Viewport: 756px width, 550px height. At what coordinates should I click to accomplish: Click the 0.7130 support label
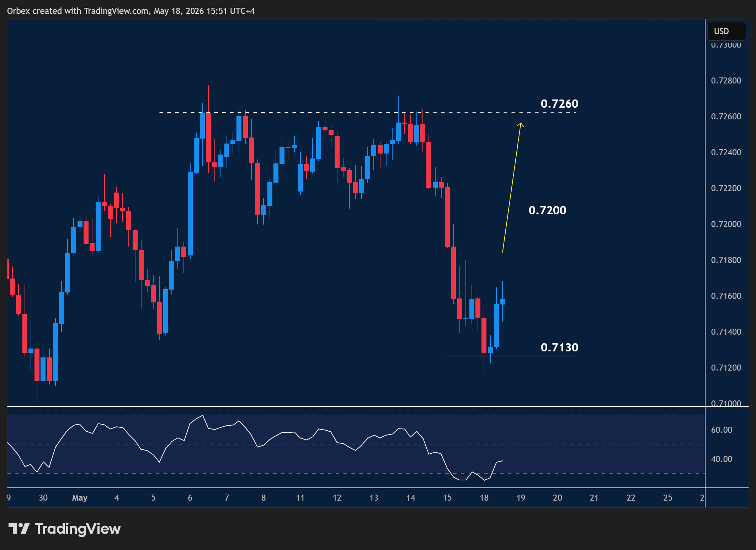pos(559,347)
